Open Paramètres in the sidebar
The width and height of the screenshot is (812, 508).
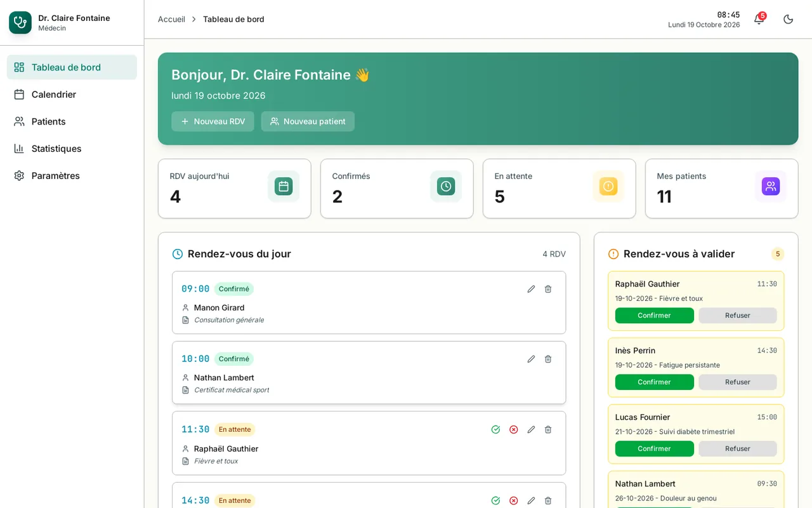click(72, 176)
